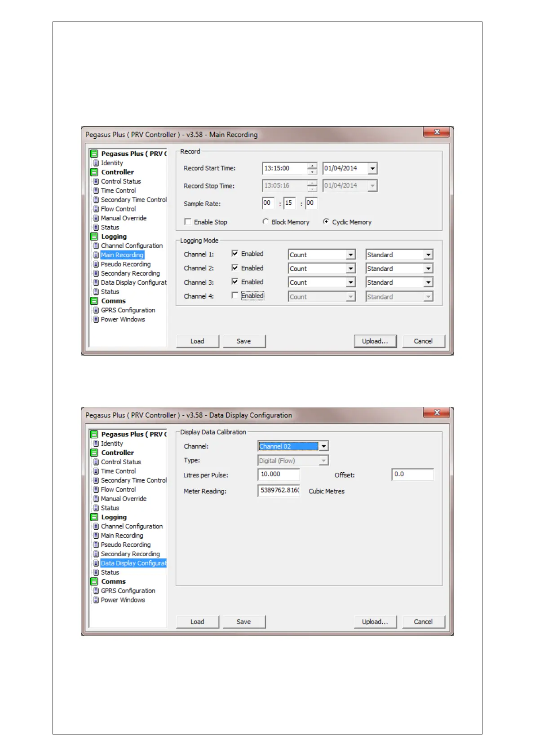Image resolution: width=535 pixels, height=756 pixels.
Task: Click Save button in Data Display window
Action: [x=244, y=622]
